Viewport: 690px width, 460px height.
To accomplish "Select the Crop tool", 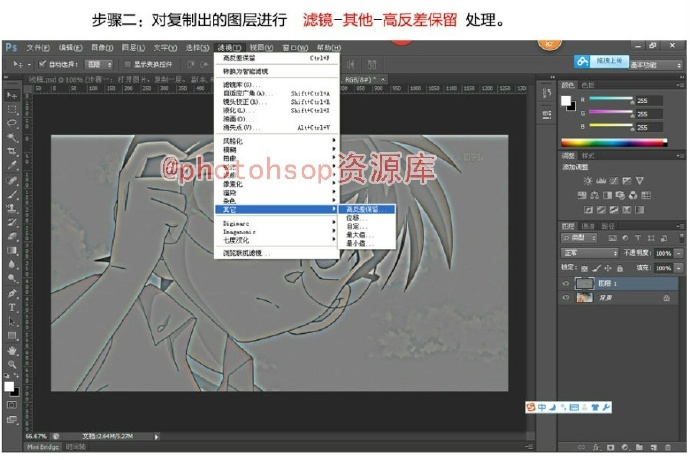I will coord(12,151).
